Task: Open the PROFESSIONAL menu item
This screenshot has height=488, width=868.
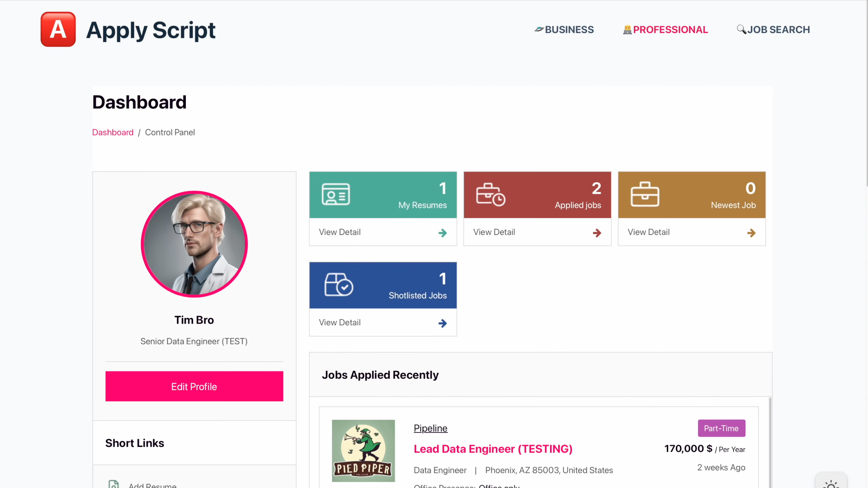Action: pyautogui.click(x=665, y=30)
